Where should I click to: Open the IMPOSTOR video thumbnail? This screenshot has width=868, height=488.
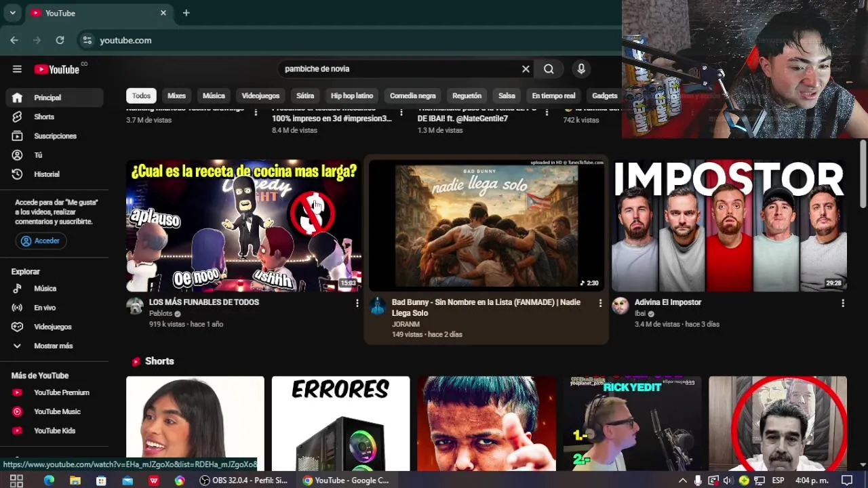tap(730, 226)
